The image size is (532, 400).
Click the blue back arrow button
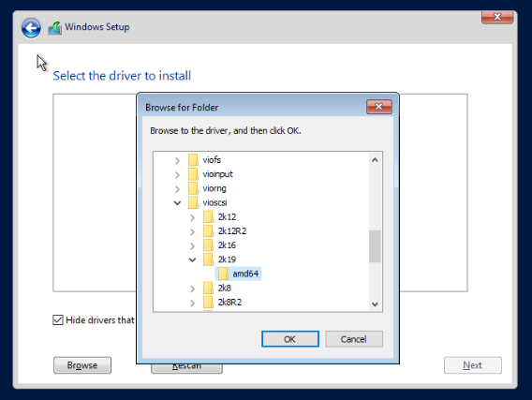[31, 28]
